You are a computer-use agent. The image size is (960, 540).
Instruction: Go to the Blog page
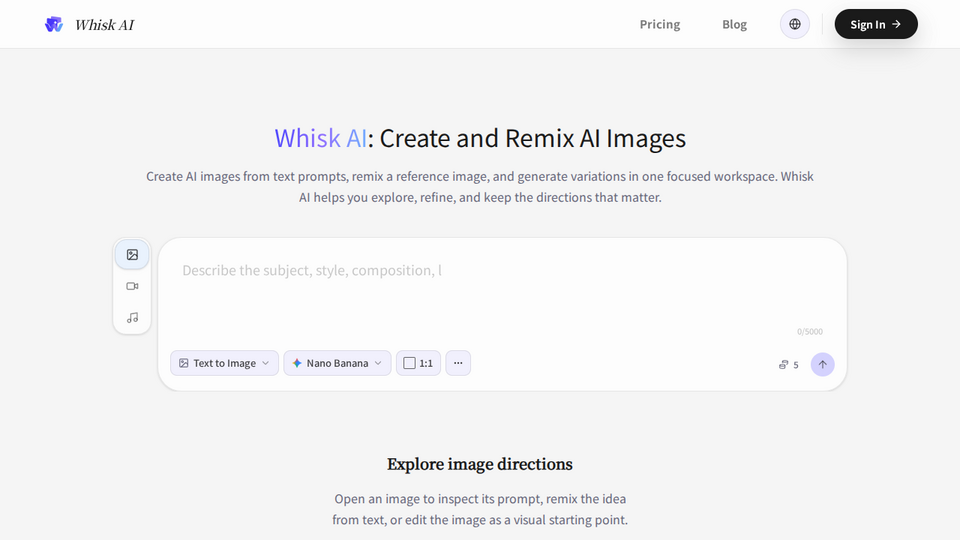point(734,24)
